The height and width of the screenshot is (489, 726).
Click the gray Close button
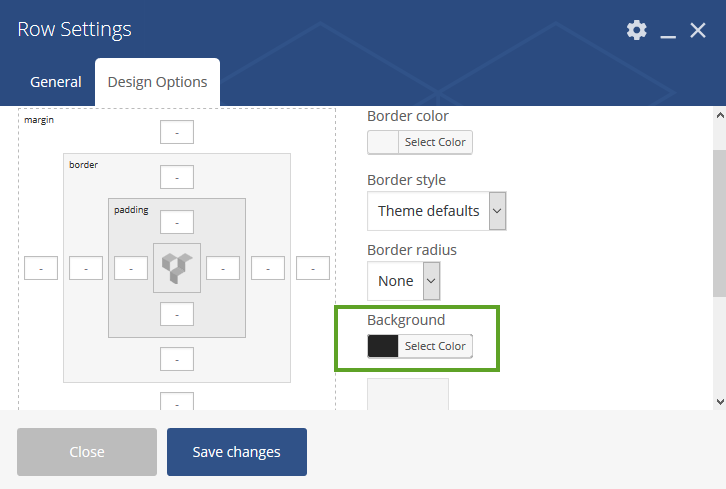point(87,451)
